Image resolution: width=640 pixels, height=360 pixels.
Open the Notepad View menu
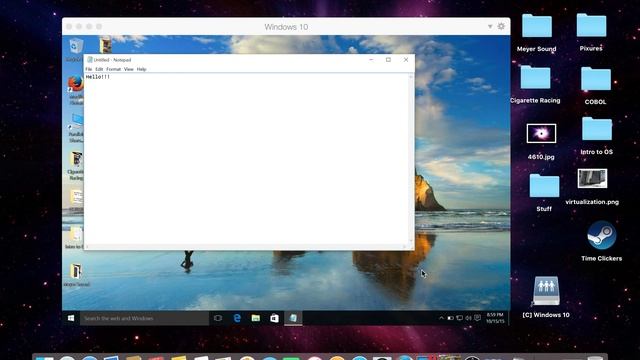[129, 69]
